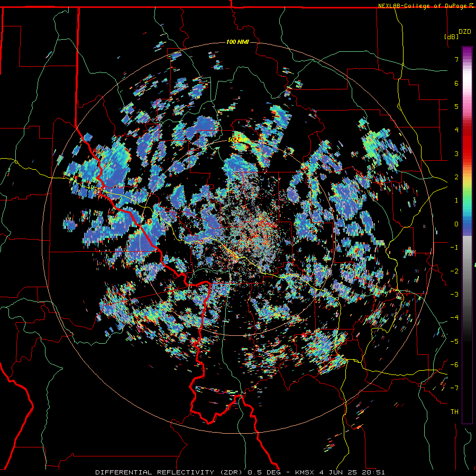Screen dimensions: 476x476
Task: Click the DIFFERENTIAL REFLECTIVITY caption words
Action: [154, 472]
